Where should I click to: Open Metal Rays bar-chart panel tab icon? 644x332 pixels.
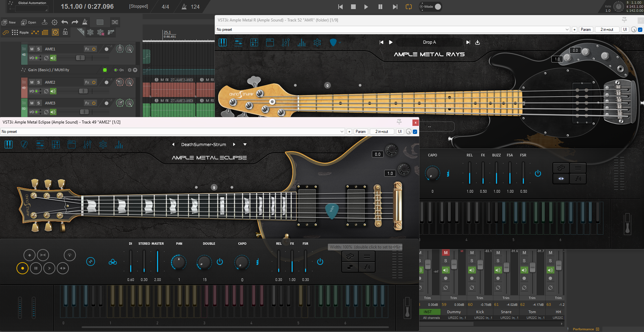pos(301,42)
